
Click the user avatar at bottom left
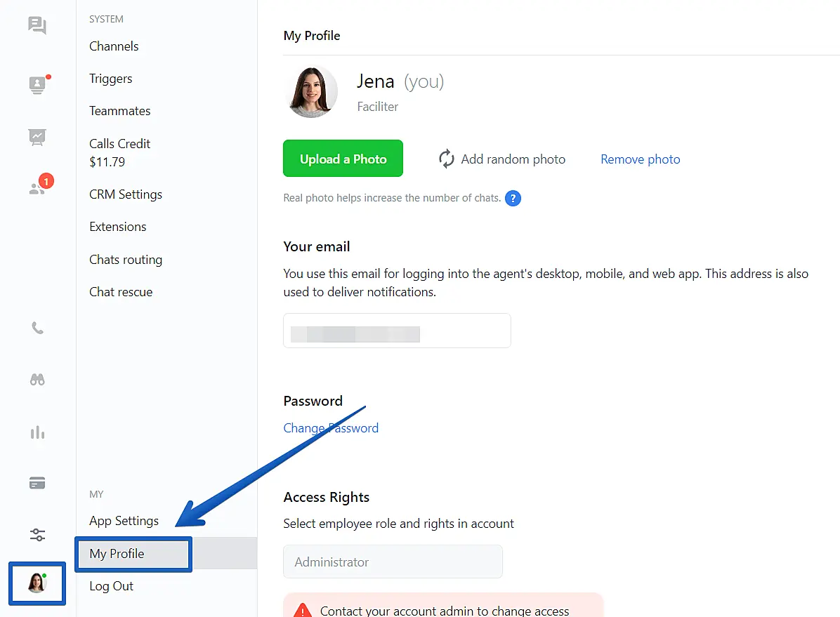37,583
